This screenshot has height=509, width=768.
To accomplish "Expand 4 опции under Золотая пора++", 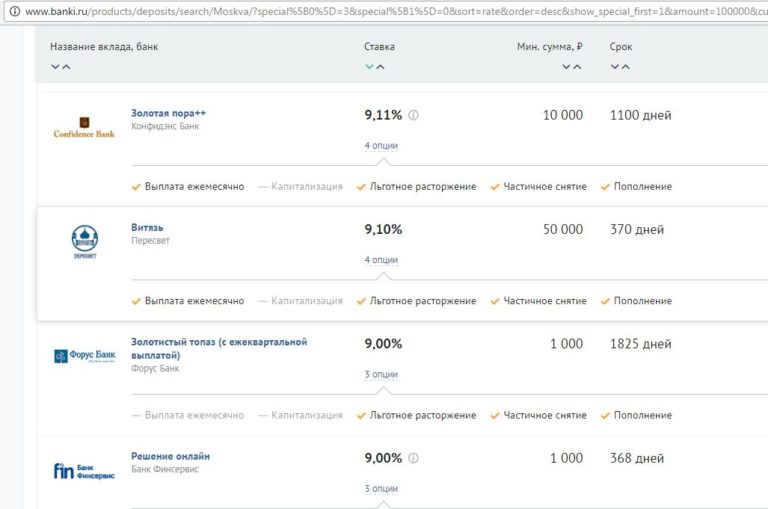I will coord(381,146).
